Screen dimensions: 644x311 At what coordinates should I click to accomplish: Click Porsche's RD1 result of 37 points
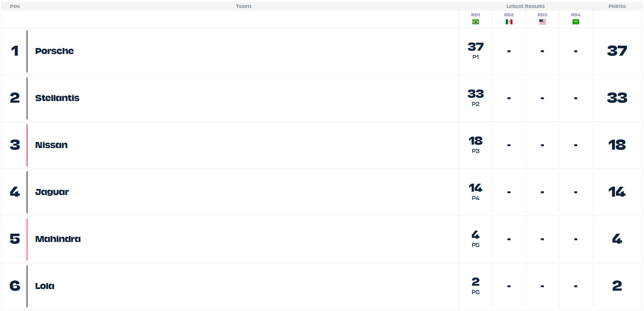point(475,47)
